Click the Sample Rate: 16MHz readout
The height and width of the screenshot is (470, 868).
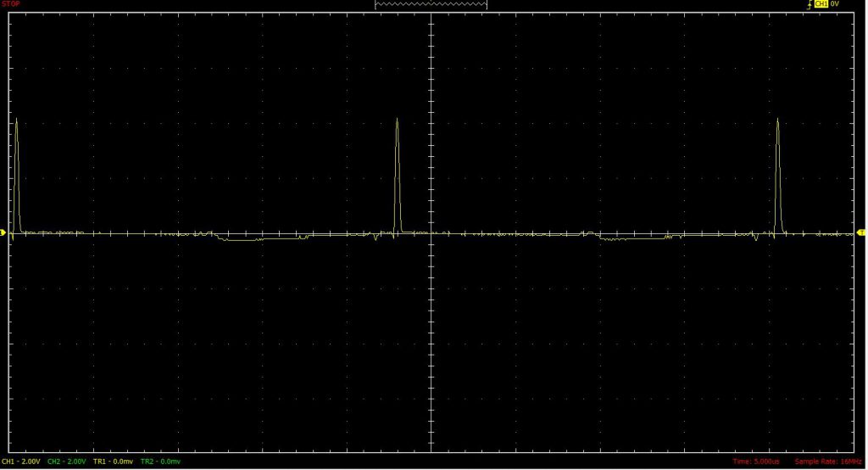point(828,462)
